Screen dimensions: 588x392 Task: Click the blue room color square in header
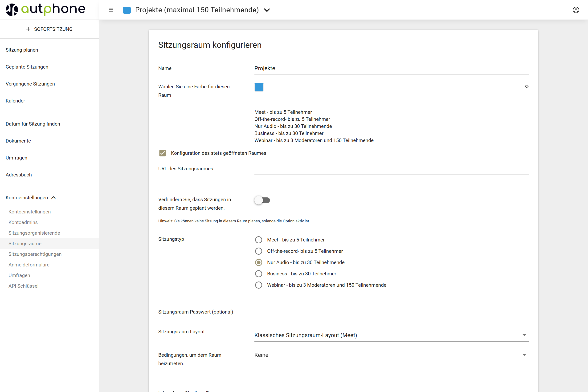coord(127,10)
